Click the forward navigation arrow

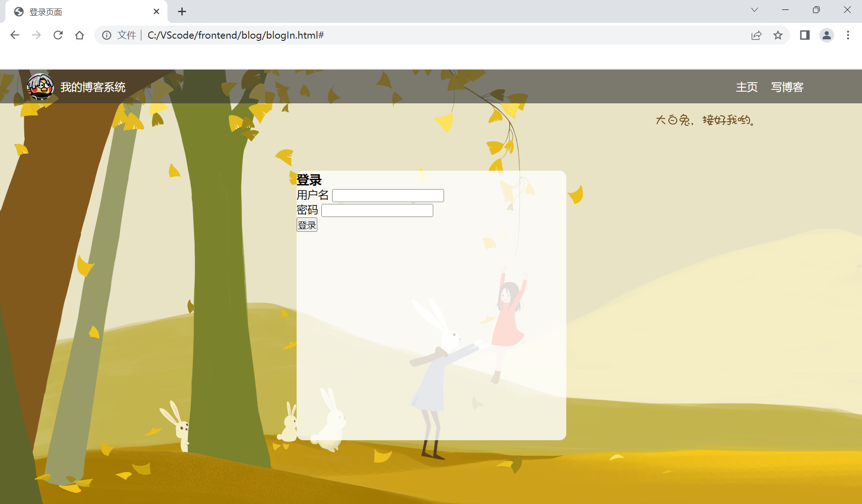(36, 35)
